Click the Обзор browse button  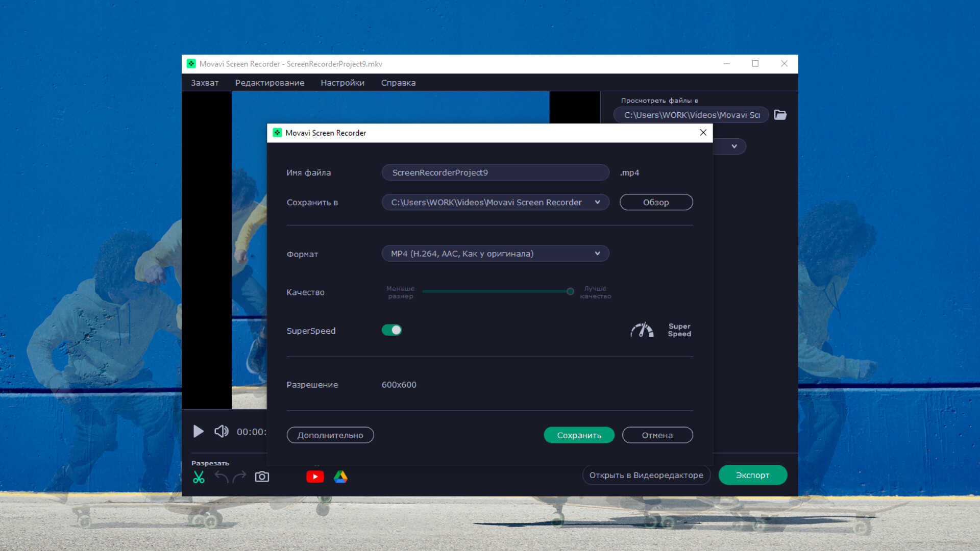[x=656, y=202]
